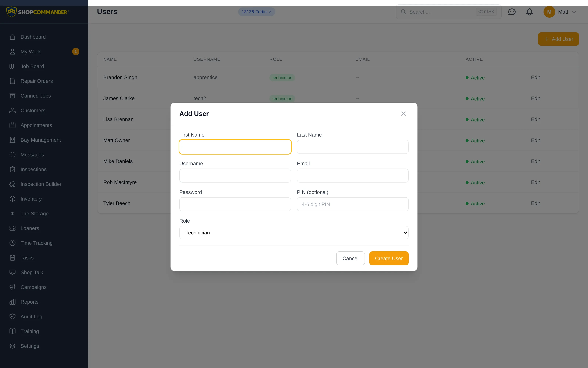
Task: Open the Canned Jobs archive icon
Action: point(12,96)
